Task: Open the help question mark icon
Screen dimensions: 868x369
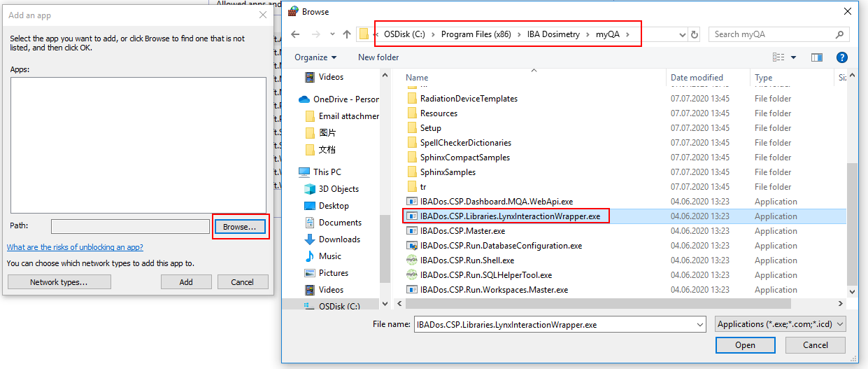Action: [x=842, y=57]
